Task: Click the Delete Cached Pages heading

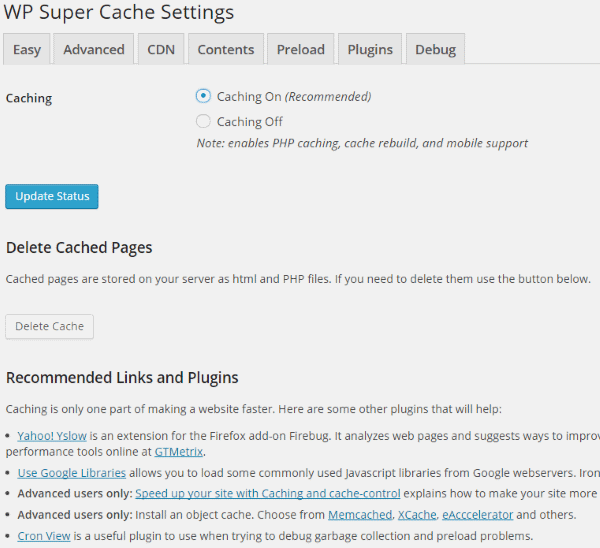Action: click(x=79, y=248)
